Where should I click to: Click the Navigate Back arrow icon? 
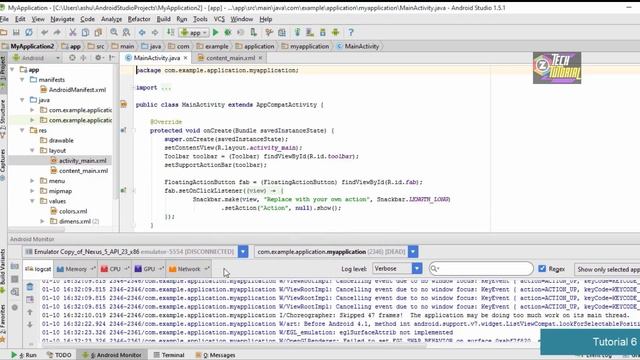click(142, 33)
